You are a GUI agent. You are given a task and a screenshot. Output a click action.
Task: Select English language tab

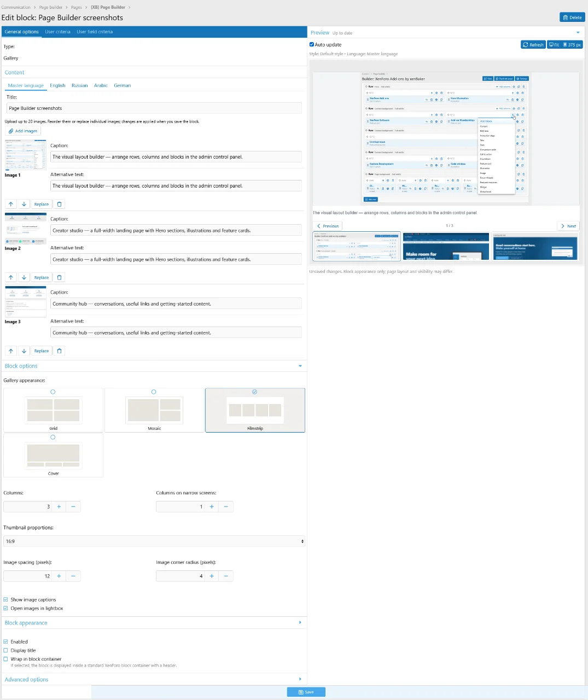[57, 85]
